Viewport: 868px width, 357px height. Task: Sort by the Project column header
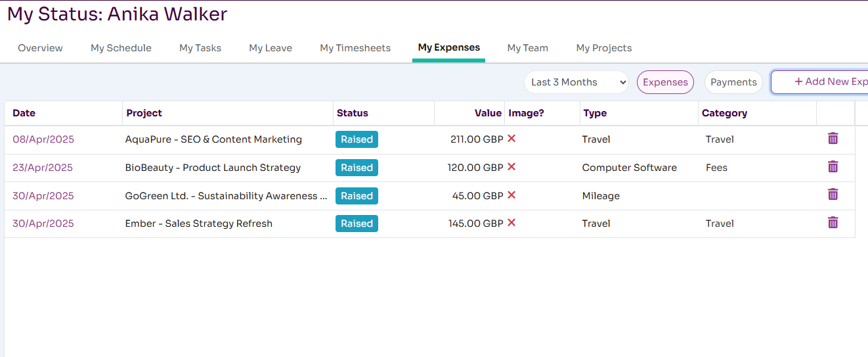[x=144, y=113]
